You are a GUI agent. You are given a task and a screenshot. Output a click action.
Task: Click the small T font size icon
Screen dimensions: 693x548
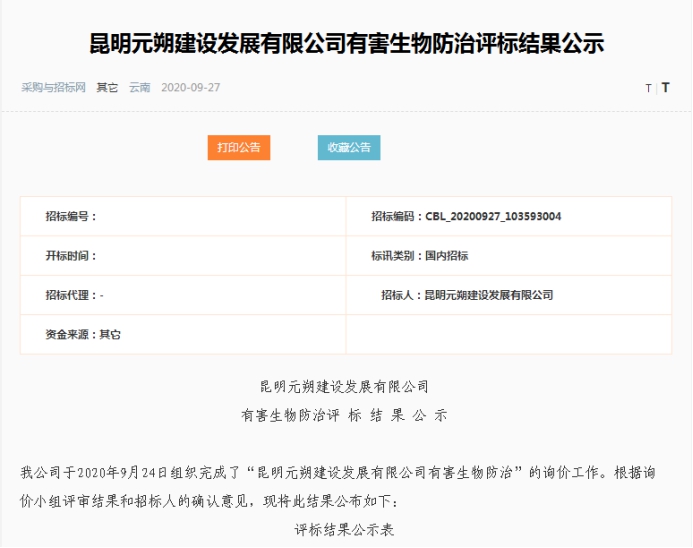click(648, 88)
